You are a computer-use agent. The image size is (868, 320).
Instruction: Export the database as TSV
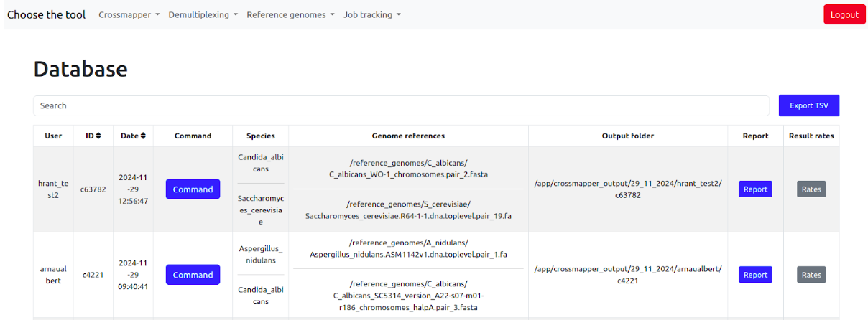pos(808,105)
